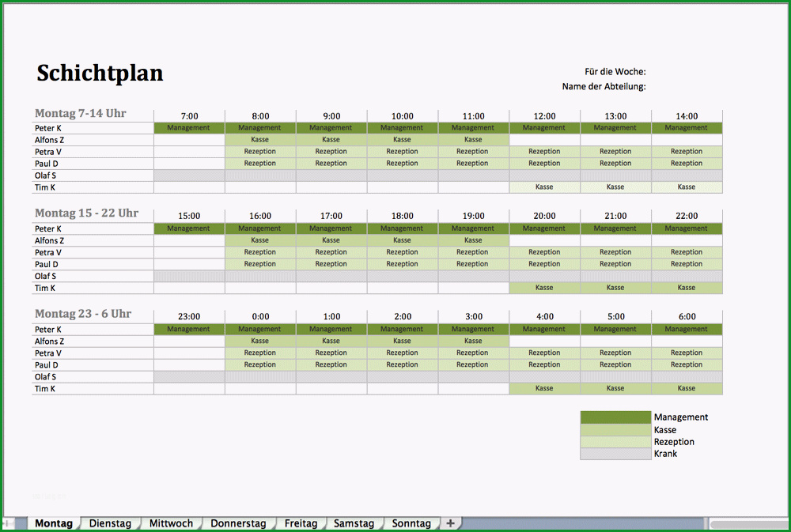Select the 15:00 column header
The height and width of the screenshot is (532, 791).
(x=189, y=216)
